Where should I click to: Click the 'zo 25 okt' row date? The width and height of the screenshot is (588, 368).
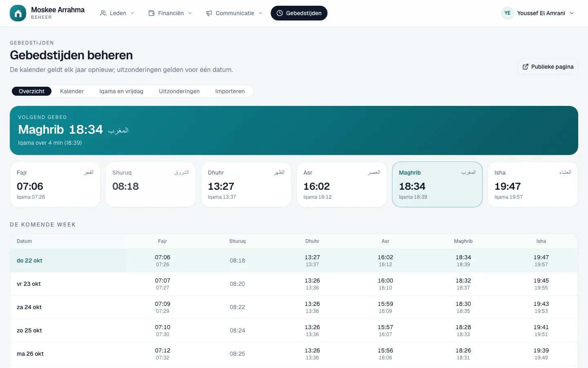tap(29, 330)
